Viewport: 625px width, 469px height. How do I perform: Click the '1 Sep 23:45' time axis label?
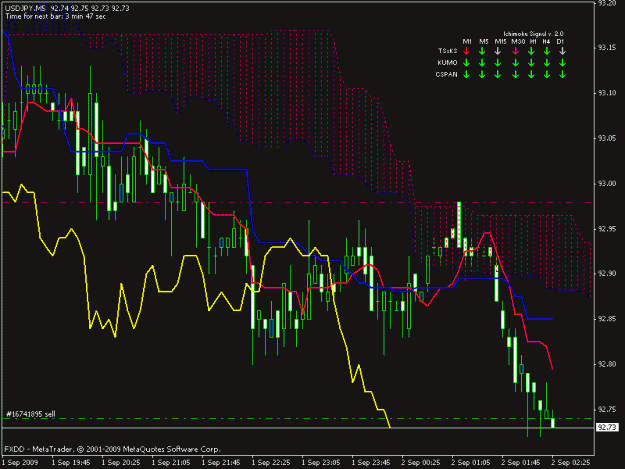pos(371,463)
